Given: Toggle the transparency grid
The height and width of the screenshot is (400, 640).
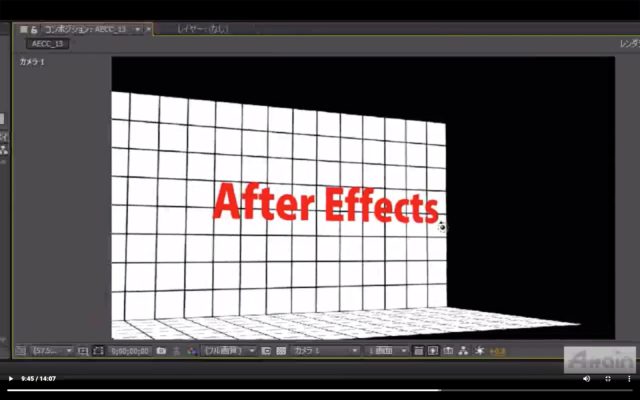Looking at the screenshot, I should [x=281, y=351].
